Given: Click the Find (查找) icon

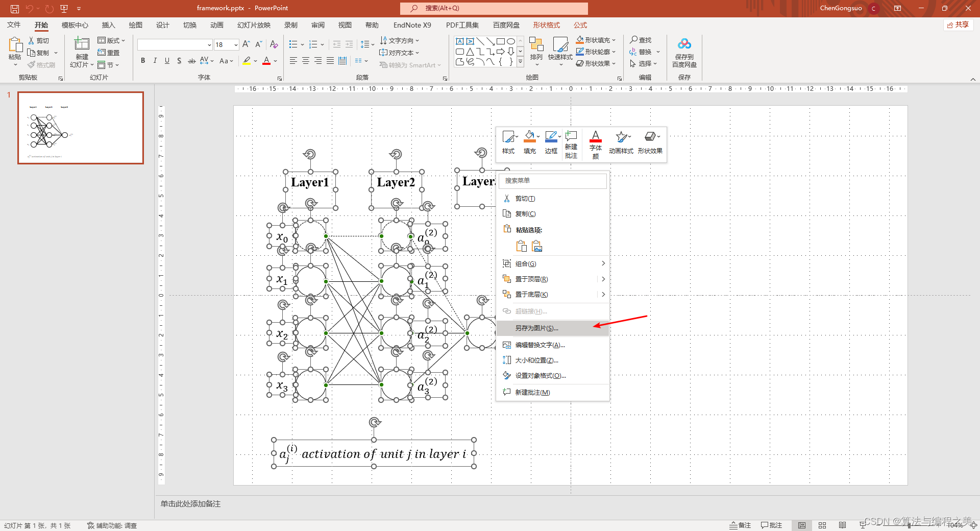Looking at the screenshot, I should (641, 40).
